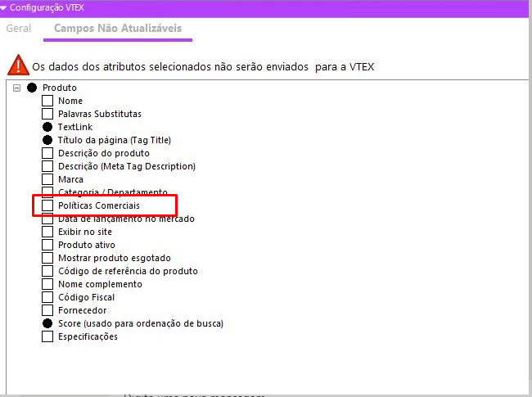Click the Nome complemento label
This screenshot has height=397, width=532.
pos(100,284)
